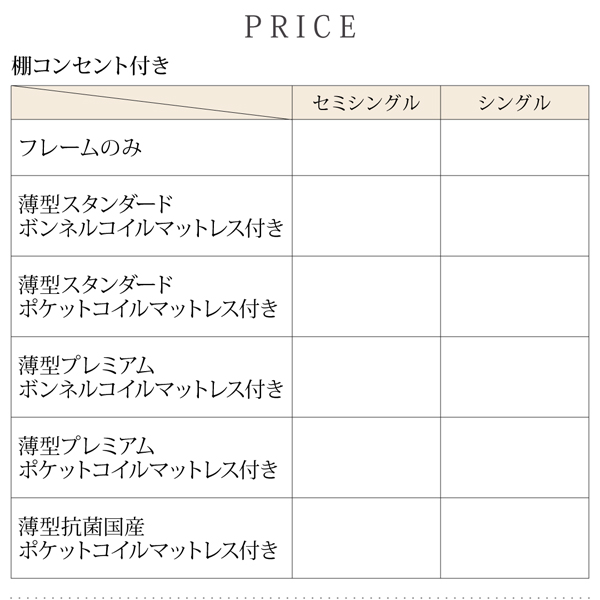
Task: Click the 薄型抗菌国産 ポケットコイルマットレス付き row label
Action: click(149, 538)
